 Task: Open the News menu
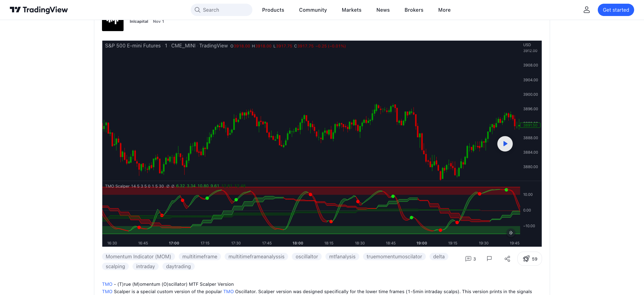tap(383, 10)
